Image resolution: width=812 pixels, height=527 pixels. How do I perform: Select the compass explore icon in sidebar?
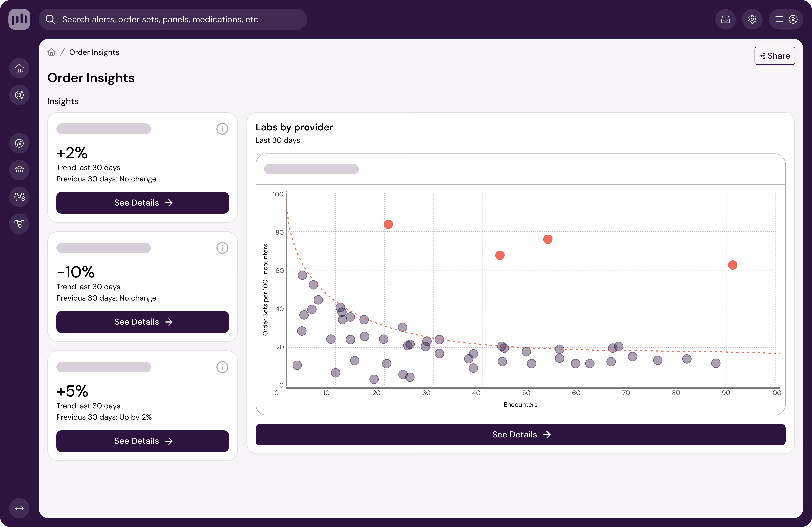(x=19, y=143)
